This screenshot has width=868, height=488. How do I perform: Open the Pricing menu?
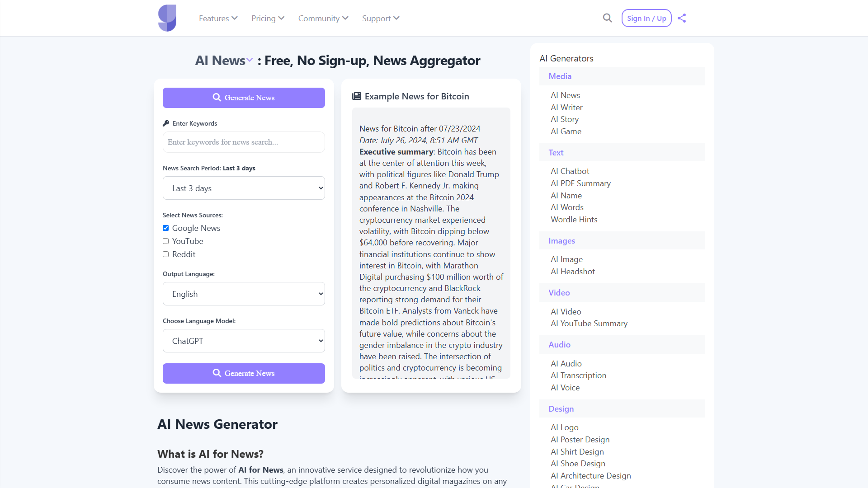coord(268,19)
